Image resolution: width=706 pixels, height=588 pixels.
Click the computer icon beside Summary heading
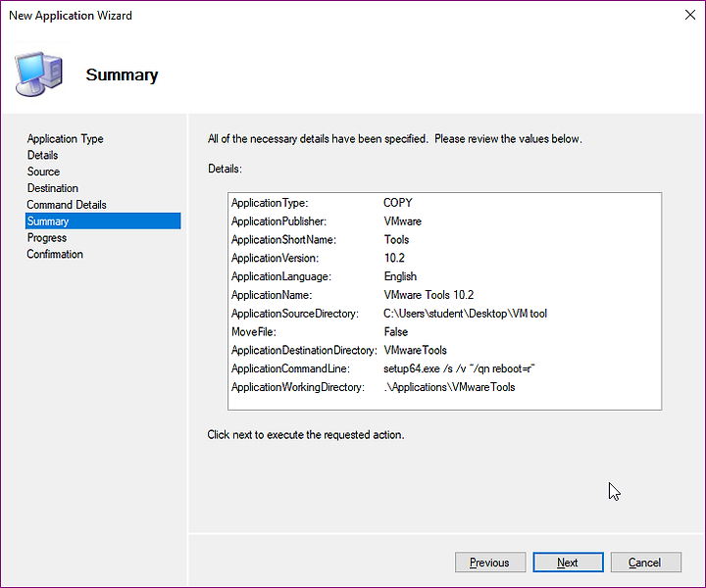click(x=38, y=73)
